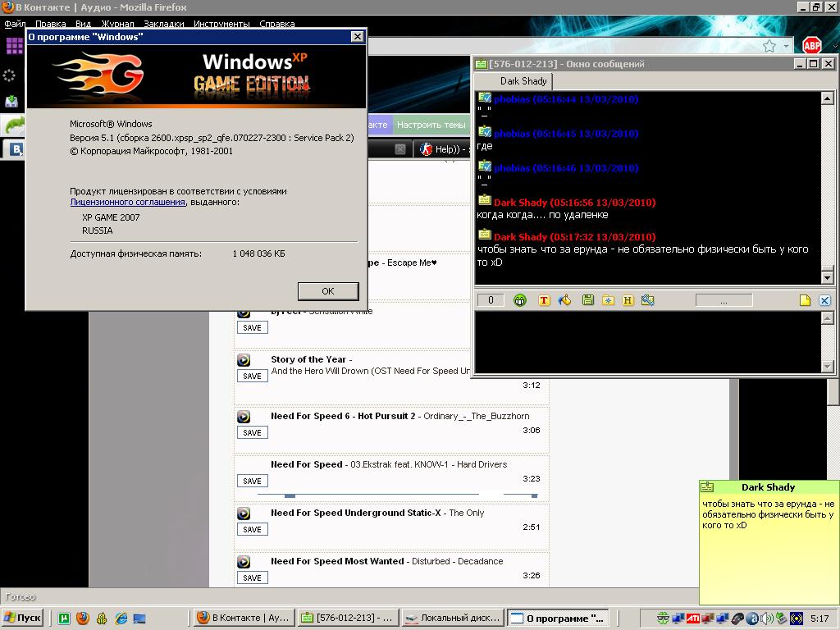Click SAVE under 'Need For Speed 6 - Hot Pursuit 2'

(253, 433)
